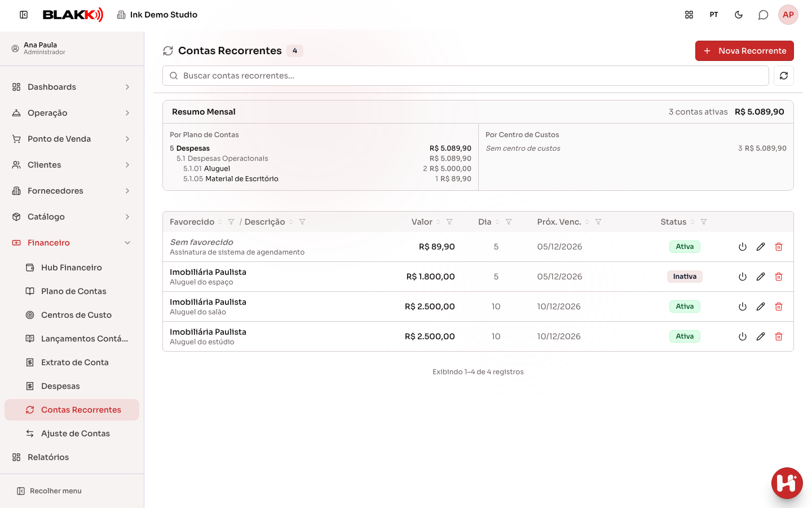812x508 pixels.
Task: Focus the Buscar contas recorrentes search field
Action: tap(466, 76)
